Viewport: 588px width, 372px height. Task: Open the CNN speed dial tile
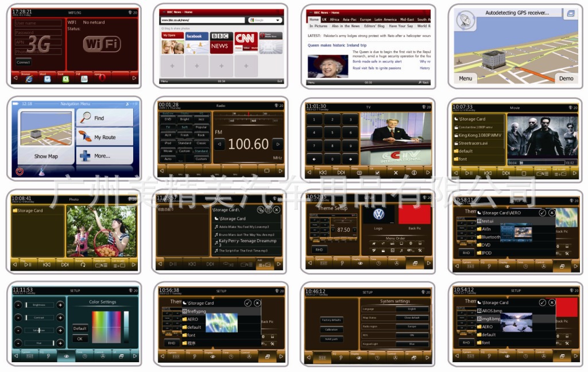(245, 43)
